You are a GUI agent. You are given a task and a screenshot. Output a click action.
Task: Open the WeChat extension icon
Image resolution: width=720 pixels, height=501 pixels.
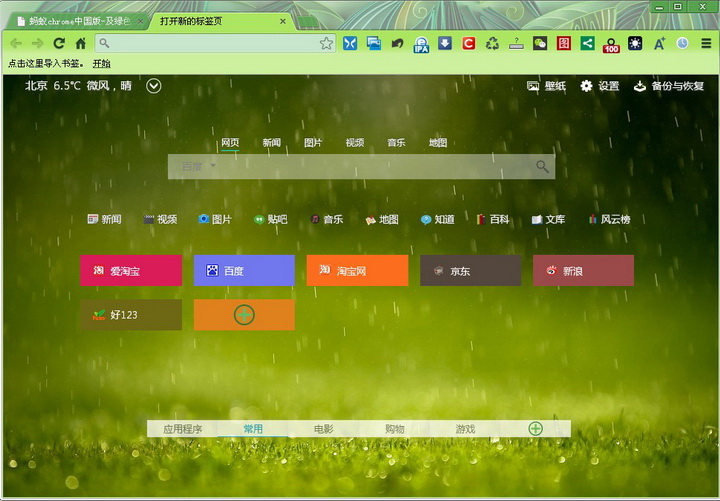pos(540,44)
